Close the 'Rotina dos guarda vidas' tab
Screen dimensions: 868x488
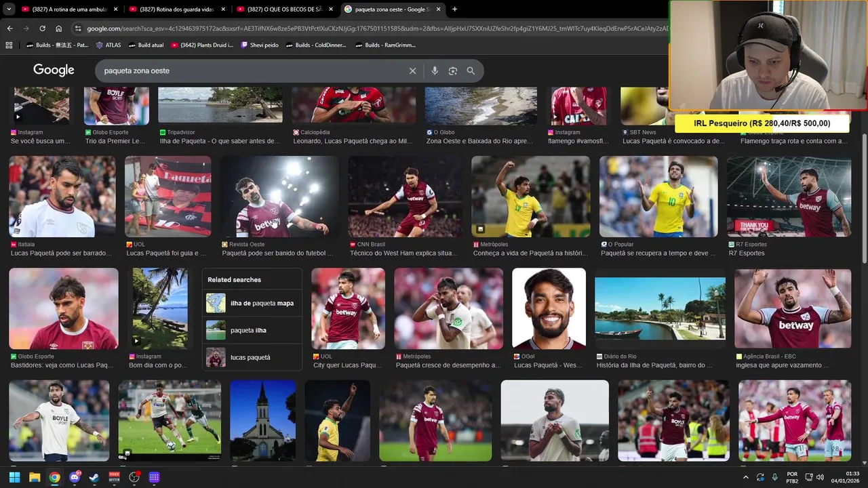223,9
